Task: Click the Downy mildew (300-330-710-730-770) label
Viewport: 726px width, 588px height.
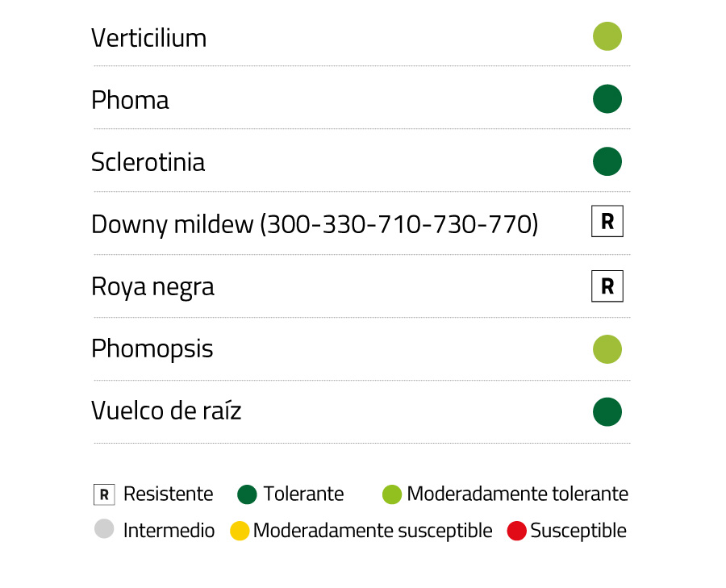Action: coord(314,224)
